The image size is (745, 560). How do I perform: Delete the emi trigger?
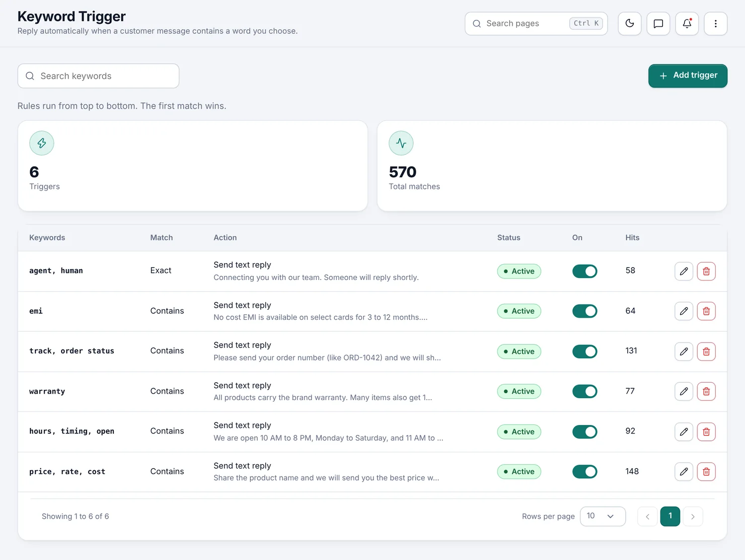point(706,311)
